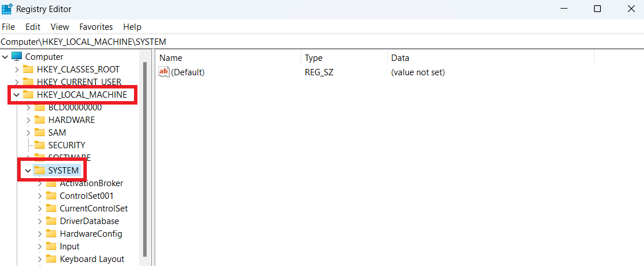Viewport: 644px width, 266px height.
Task: Click the Computer monitor icon in tree
Action: coord(17,57)
